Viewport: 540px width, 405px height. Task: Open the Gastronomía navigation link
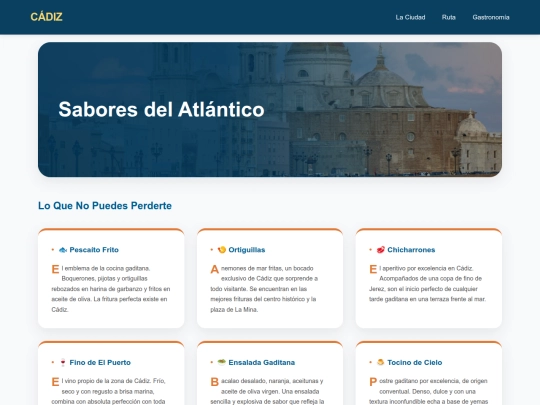click(x=491, y=17)
